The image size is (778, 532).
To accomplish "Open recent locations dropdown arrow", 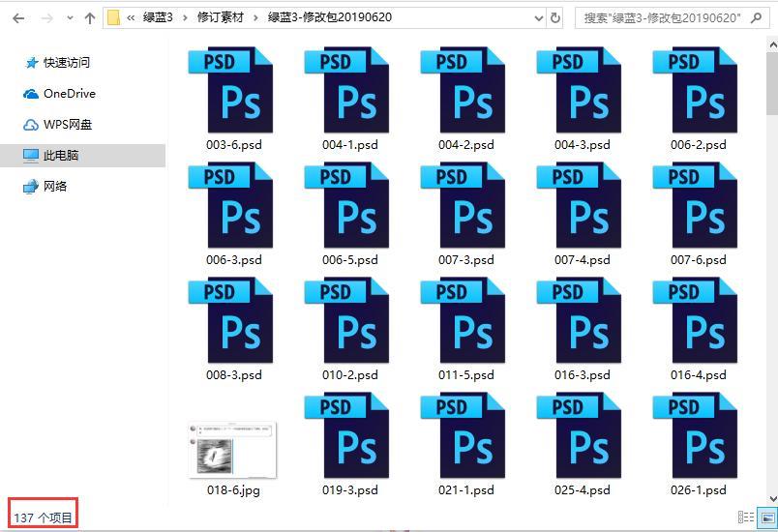I will point(70,18).
